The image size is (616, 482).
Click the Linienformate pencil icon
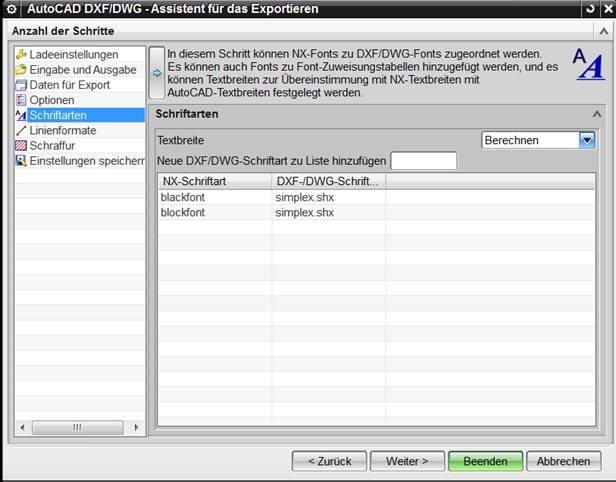point(21,131)
